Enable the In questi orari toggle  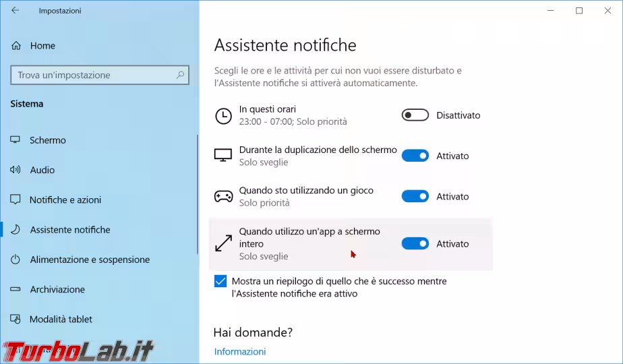coord(415,115)
